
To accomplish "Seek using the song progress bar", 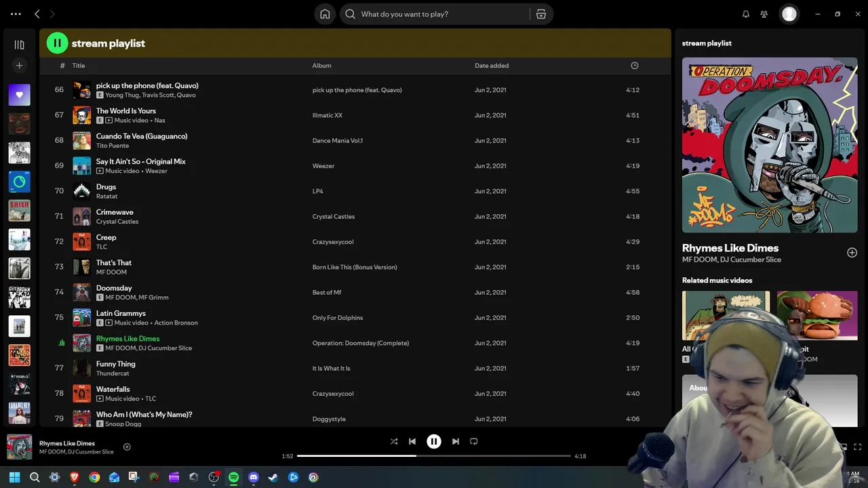I will [x=434, y=456].
